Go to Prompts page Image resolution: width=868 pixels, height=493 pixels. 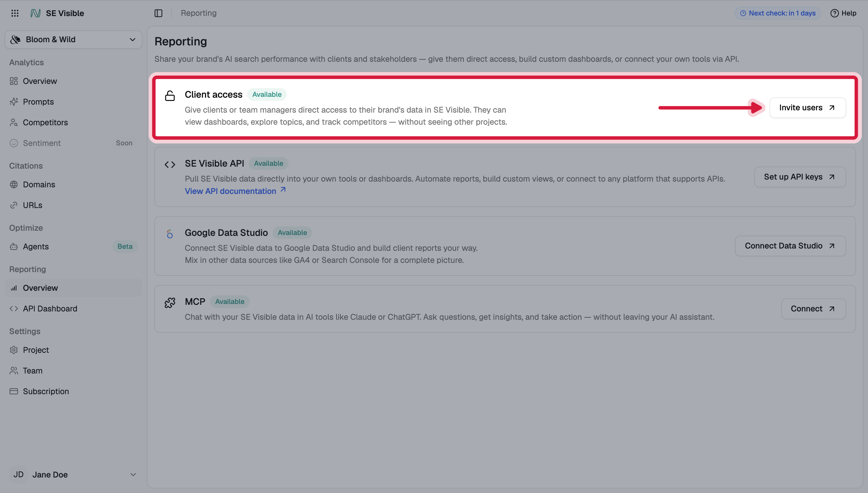73,102
